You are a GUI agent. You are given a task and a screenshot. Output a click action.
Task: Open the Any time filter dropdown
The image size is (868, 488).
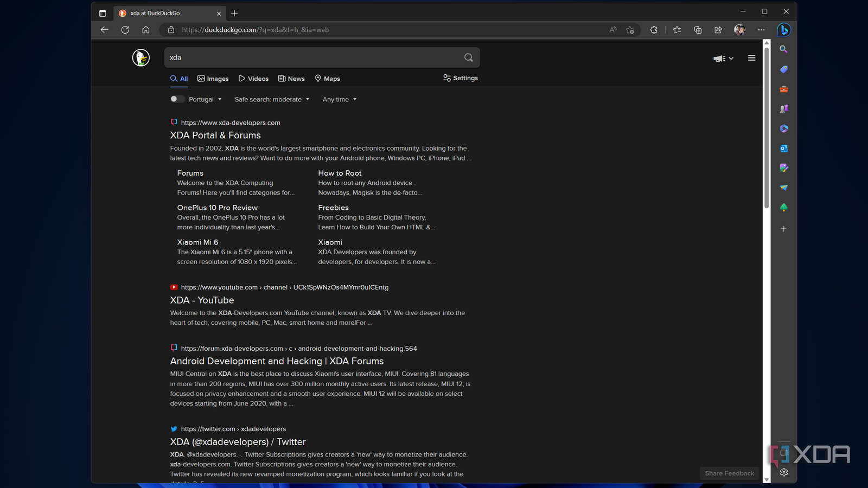340,99
